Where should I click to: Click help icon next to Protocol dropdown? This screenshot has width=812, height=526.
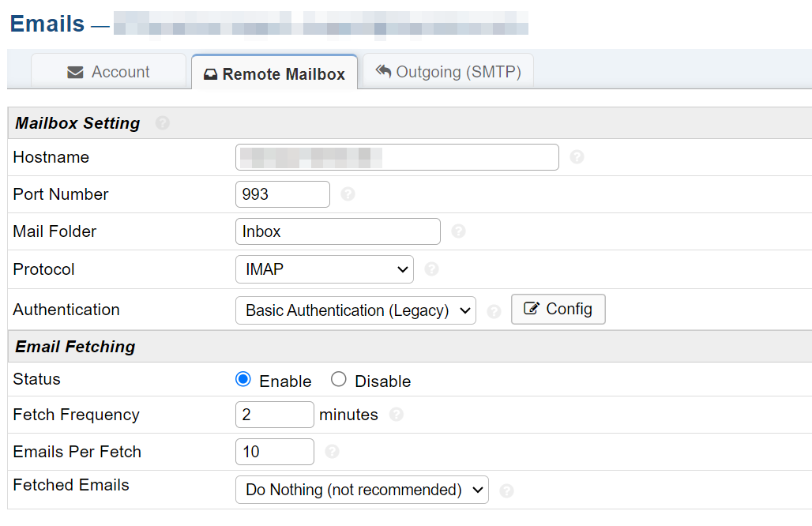tap(431, 269)
